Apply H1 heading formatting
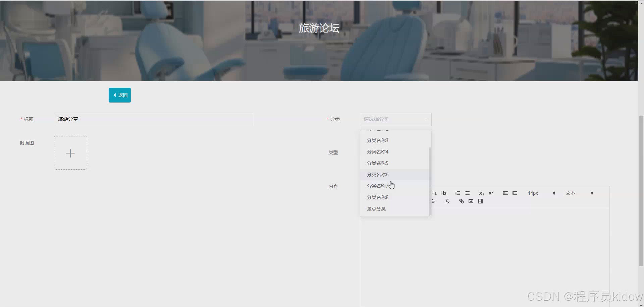This screenshot has width=644, height=307. (433, 193)
